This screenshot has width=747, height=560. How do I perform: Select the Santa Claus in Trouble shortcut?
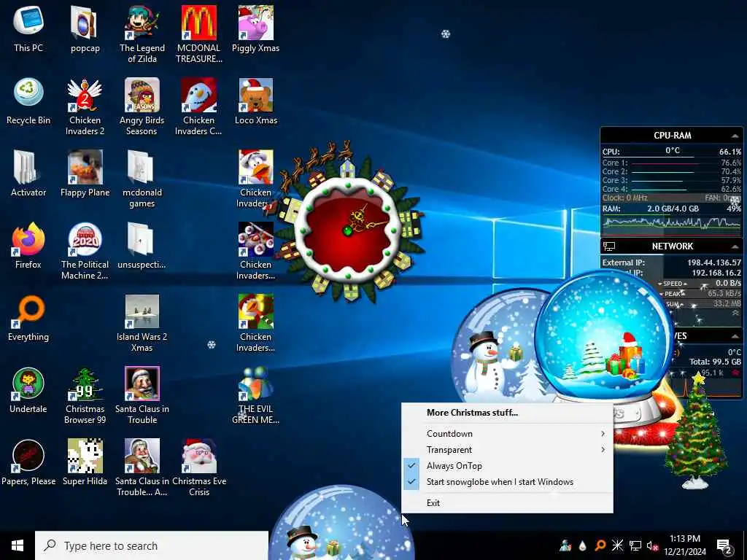(x=142, y=396)
